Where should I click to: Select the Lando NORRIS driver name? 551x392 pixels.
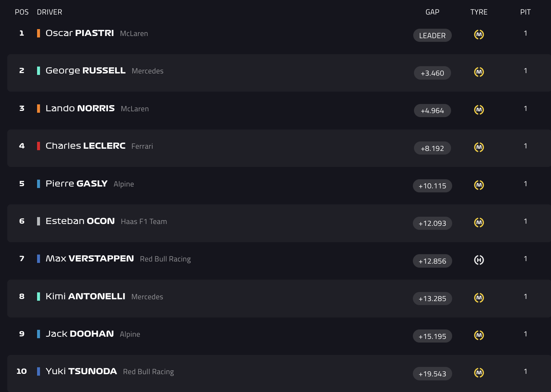(80, 108)
